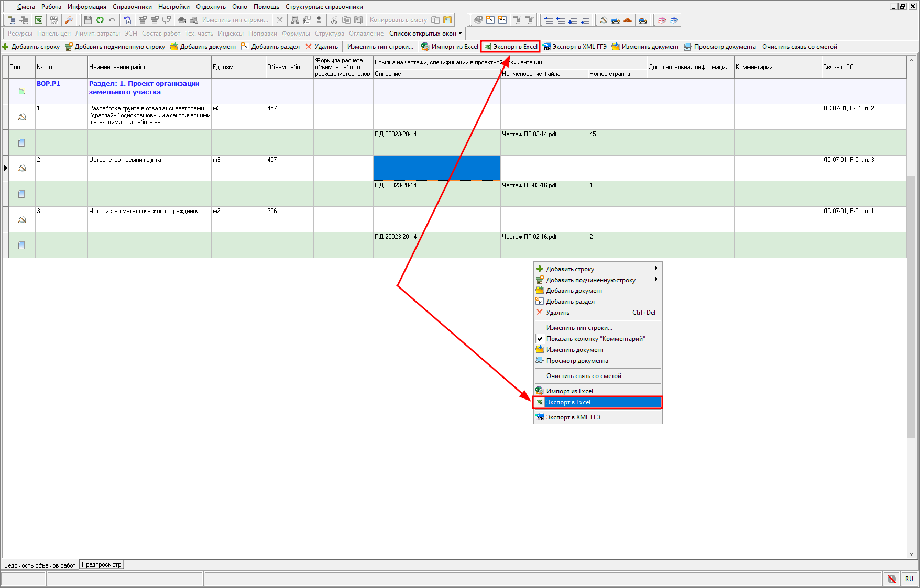Click 'Экспорт в XML ГГЭ' toolbar button
Image resolution: width=920 pixels, height=588 pixels.
point(575,47)
